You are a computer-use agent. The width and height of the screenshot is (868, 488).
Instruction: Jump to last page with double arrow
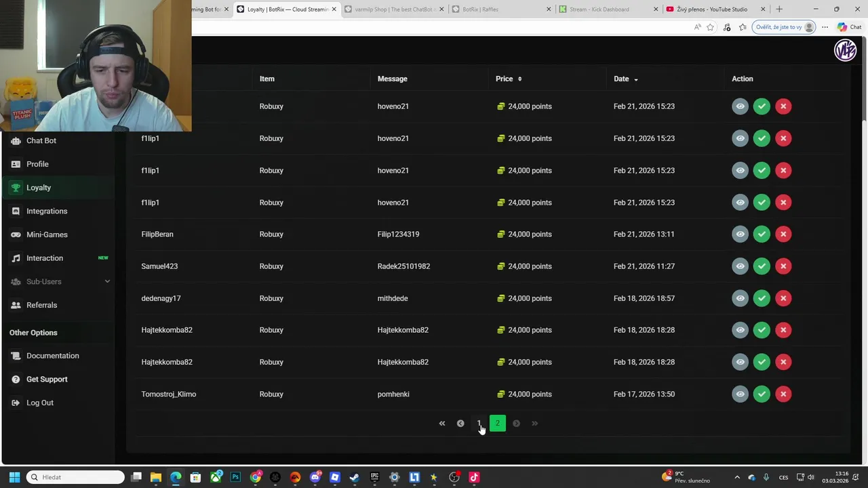click(534, 424)
